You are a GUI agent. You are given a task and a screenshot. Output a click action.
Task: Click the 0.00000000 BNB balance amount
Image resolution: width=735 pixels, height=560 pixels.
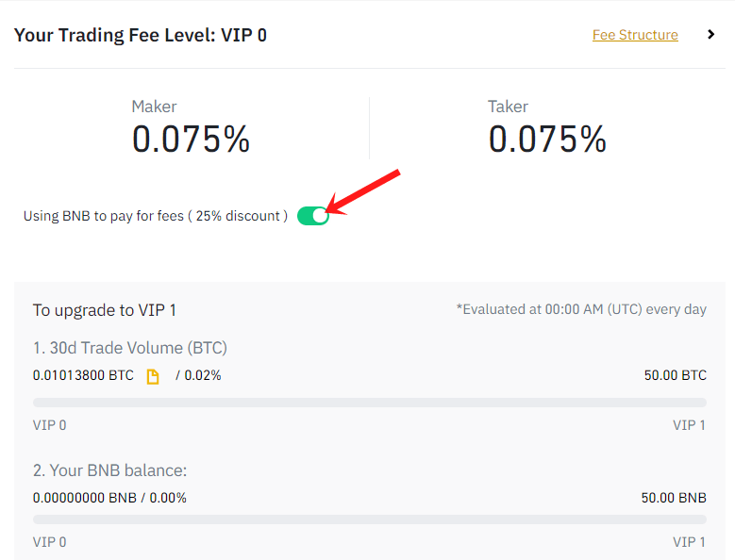pos(84,498)
